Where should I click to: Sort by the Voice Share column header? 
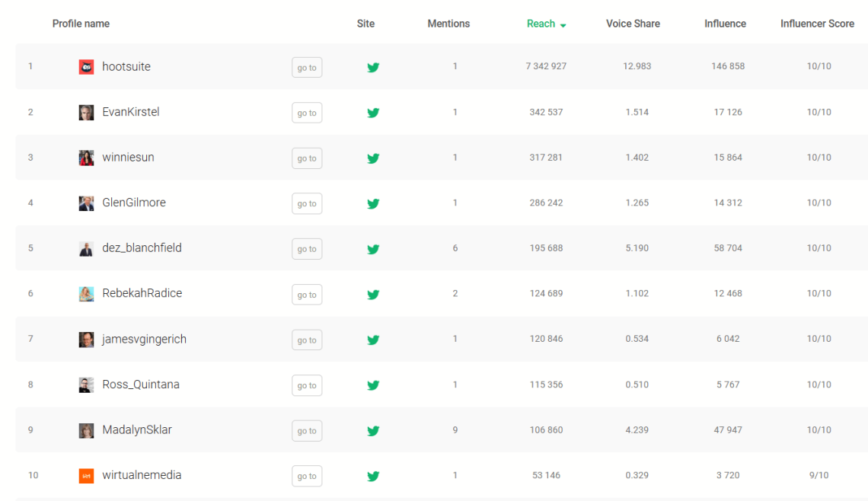633,24
